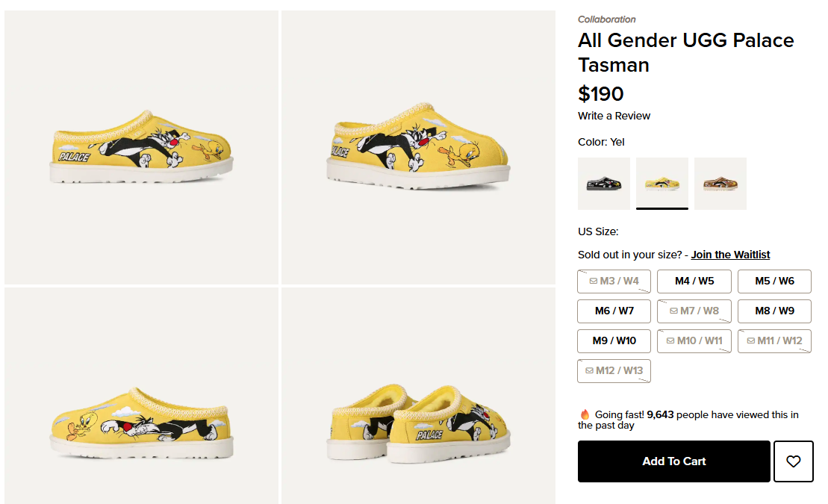Click the Add To Cart button
The image size is (828, 504).
coord(673,461)
